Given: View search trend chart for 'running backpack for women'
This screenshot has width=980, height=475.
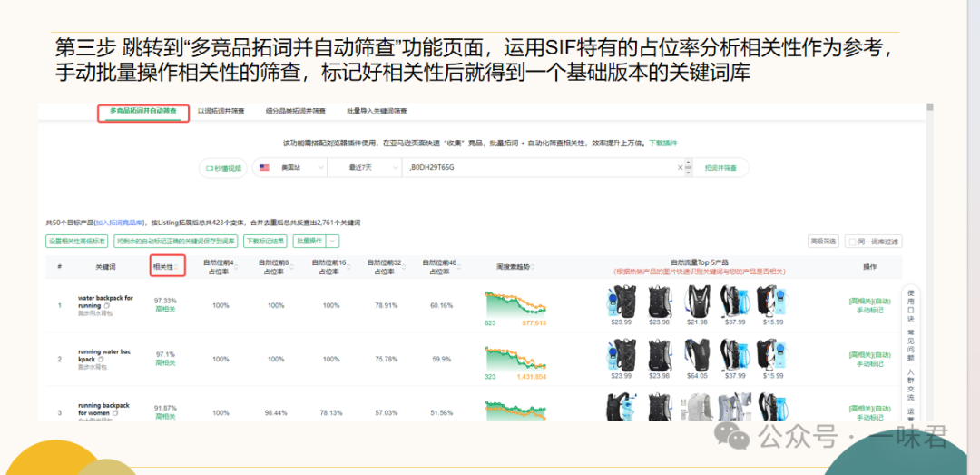Looking at the screenshot, I should tap(515, 410).
